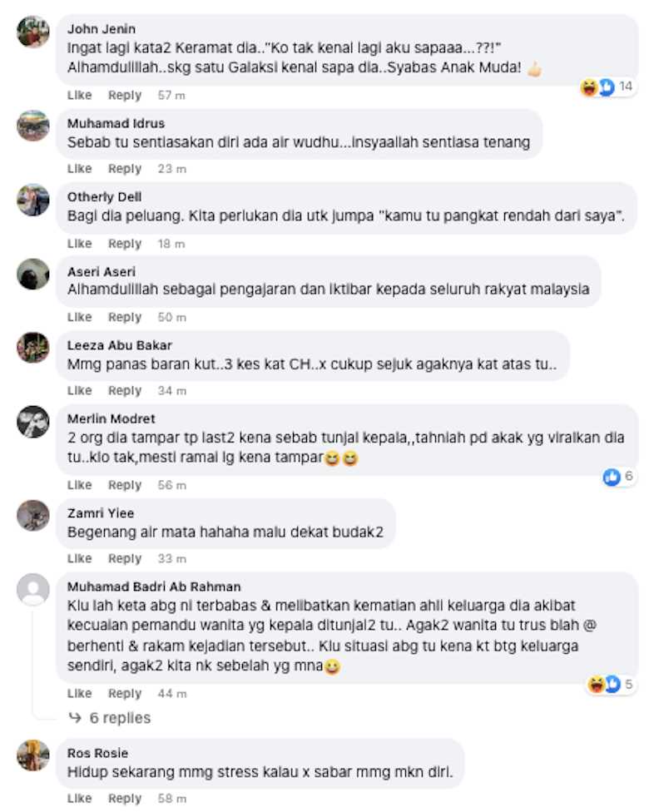The width and height of the screenshot is (659, 812).
Task: Reply to Leeza Abu Bakar's comment
Action: (x=125, y=390)
